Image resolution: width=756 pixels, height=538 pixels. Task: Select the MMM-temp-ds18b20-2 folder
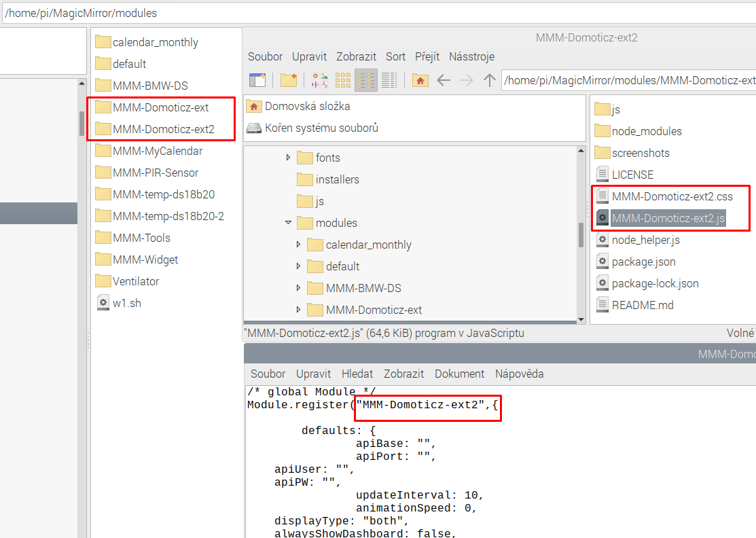pyautogui.click(x=160, y=216)
